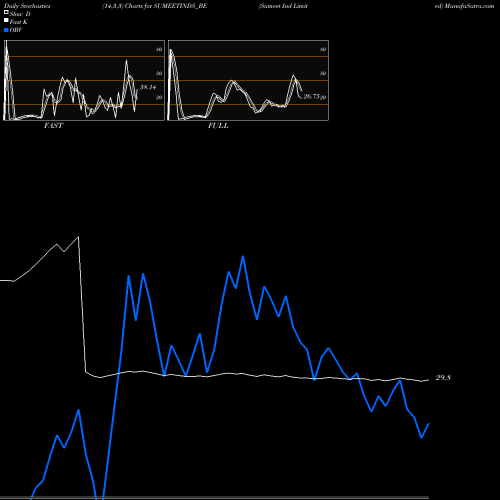Click the Daily Stochastics title text
The image size is (500, 500).
click(27, 6)
